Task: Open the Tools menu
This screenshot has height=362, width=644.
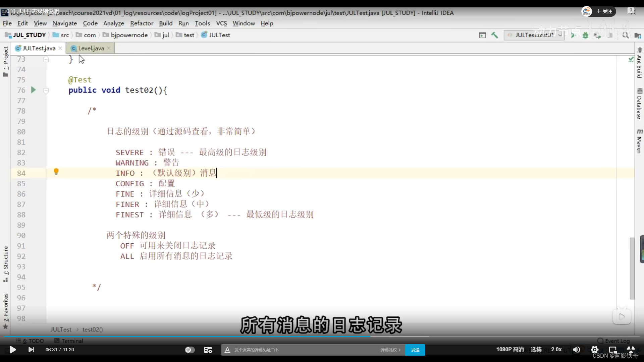Action: point(202,23)
